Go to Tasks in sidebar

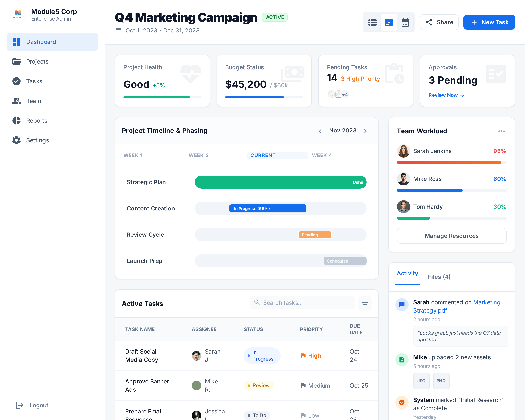pos(52,81)
